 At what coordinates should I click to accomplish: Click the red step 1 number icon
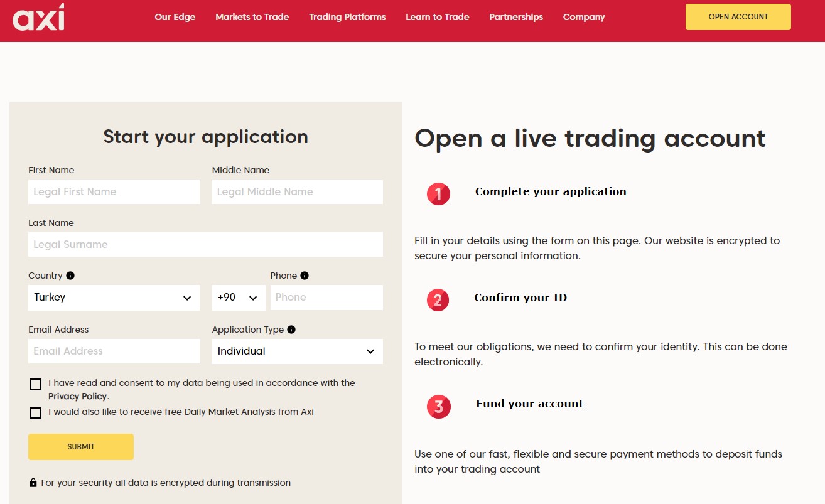click(x=438, y=194)
